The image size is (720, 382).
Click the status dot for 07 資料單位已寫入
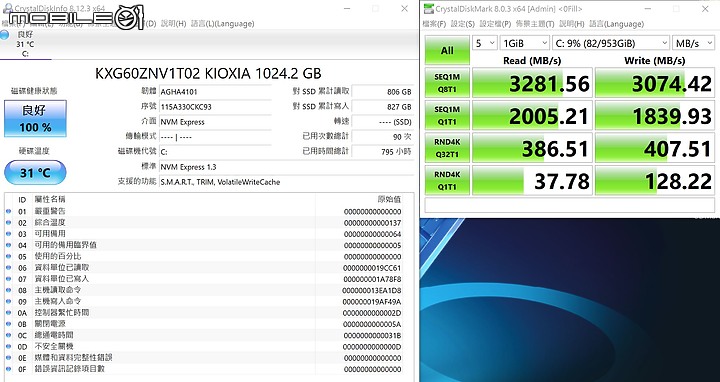(x=8, y=279)
